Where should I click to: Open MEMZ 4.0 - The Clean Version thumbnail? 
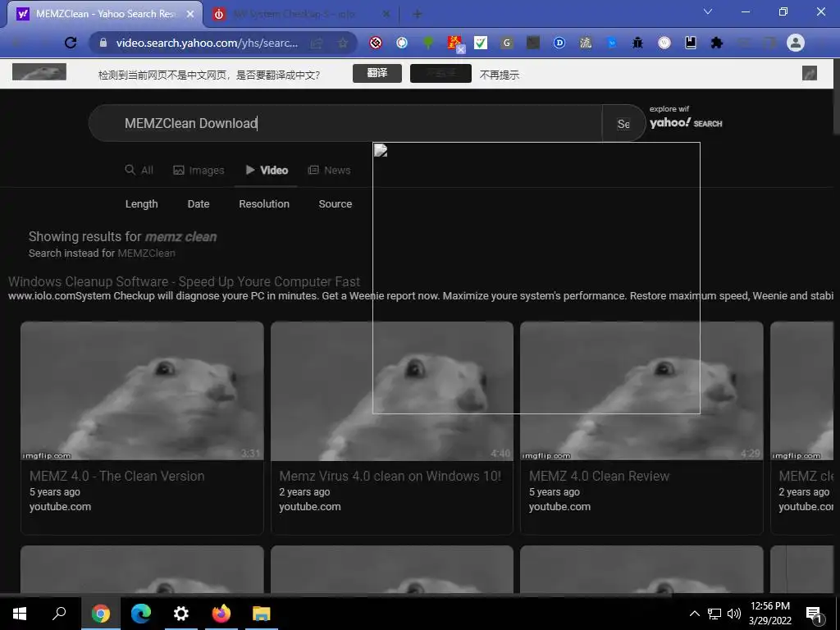(142, 390)
